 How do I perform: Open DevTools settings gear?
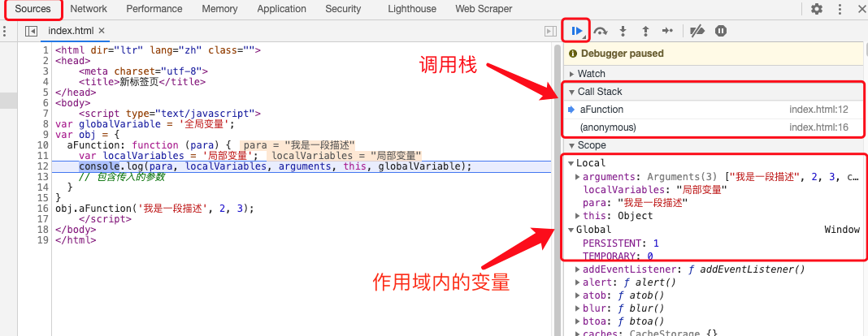pyautogui.click(x=817, y=9)
